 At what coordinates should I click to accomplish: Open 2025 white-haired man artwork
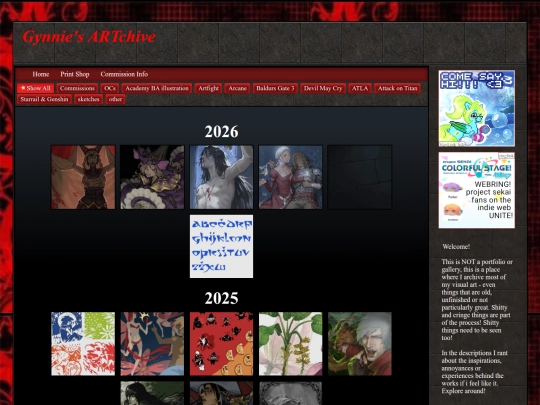(x=360, y=344)
